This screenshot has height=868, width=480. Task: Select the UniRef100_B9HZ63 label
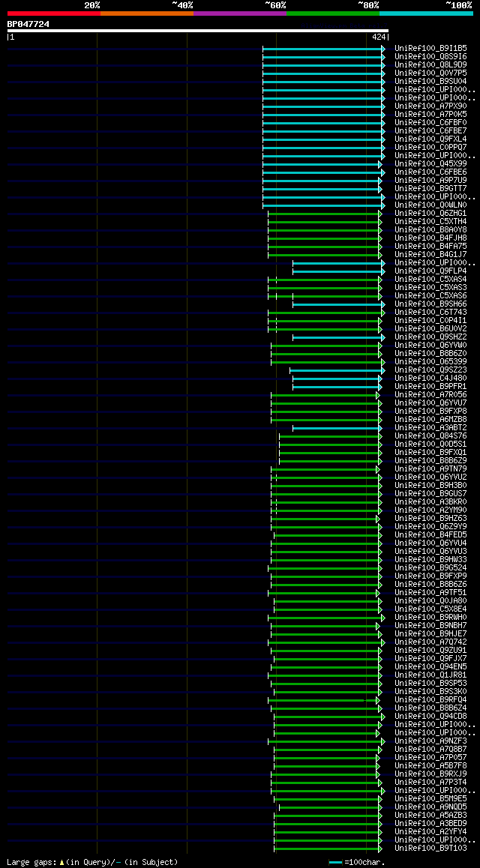tap(430, 518)
